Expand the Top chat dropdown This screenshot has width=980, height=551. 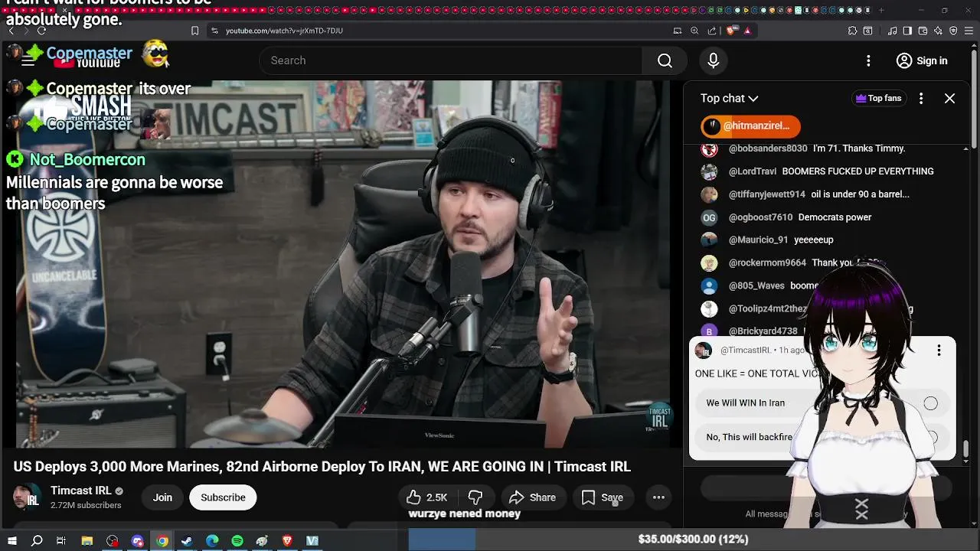(729, 98)
